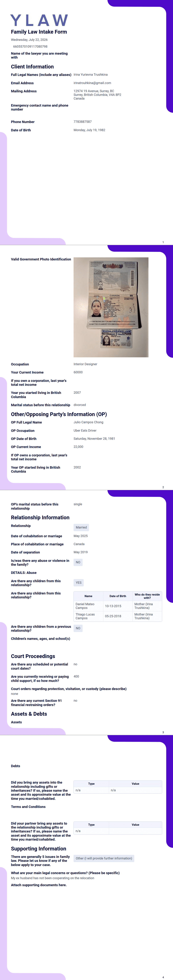Click the Type header in assets table
173x980 pixels.
click(x=91, y=784)
